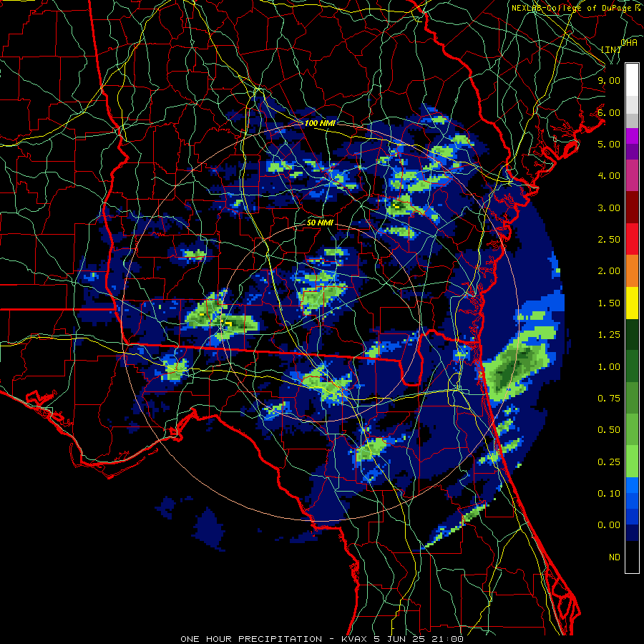Pick the dark red maroon legend swatch
644x644 pixels.
632,208
